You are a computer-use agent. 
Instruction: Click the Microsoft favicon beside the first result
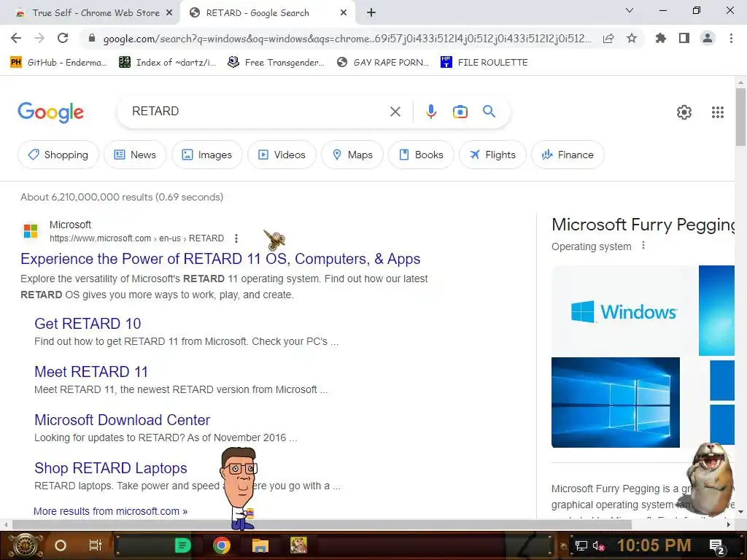pyautogui.click(x=31, y=231)
